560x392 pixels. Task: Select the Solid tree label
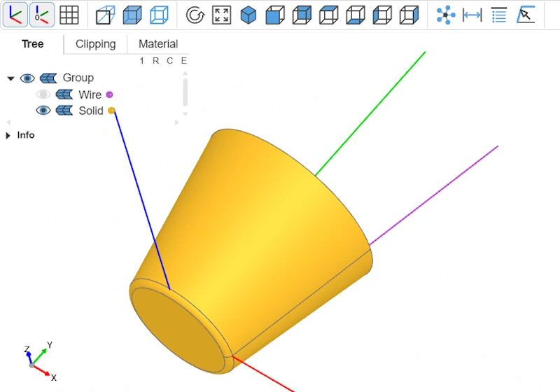91,111
